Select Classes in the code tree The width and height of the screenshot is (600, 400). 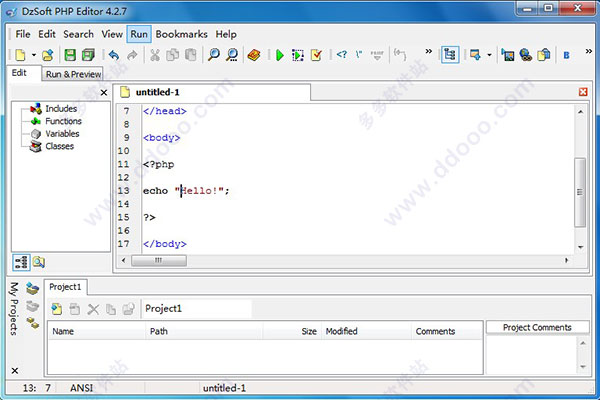tap(59, 146)
